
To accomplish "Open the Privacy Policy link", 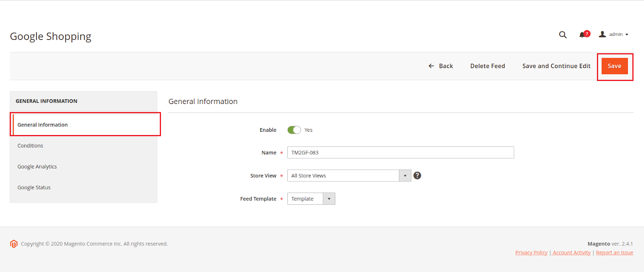I will [x=531, y=253].
